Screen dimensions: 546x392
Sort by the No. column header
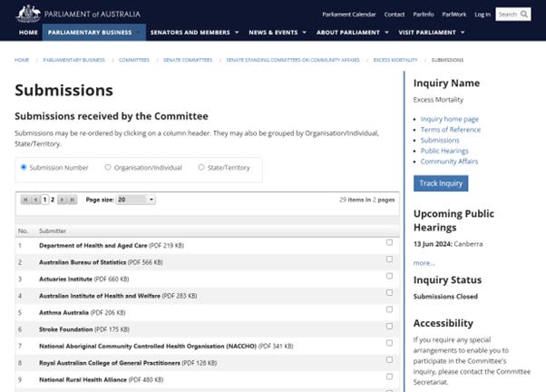(x=23, y=231)
